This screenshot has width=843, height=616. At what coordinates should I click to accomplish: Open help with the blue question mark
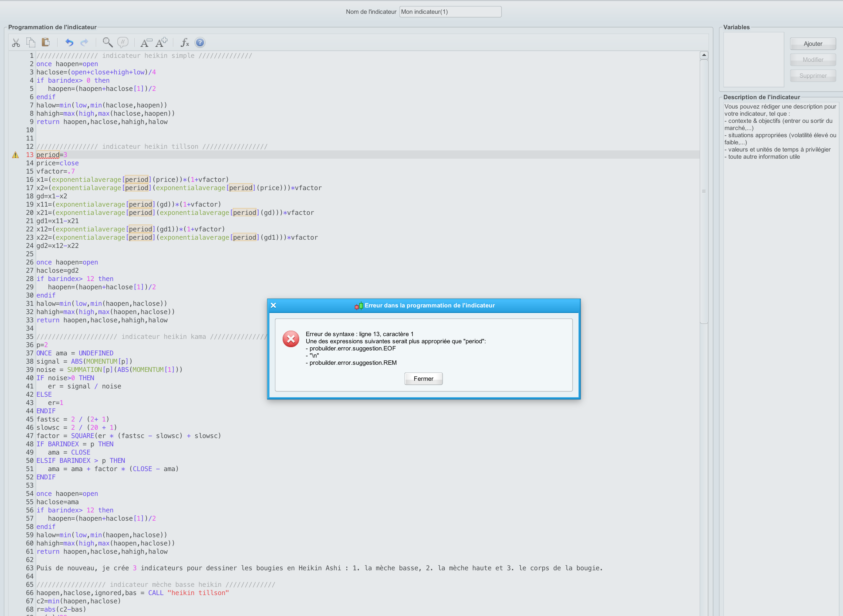pyautogui.click(x=200, y=42)
